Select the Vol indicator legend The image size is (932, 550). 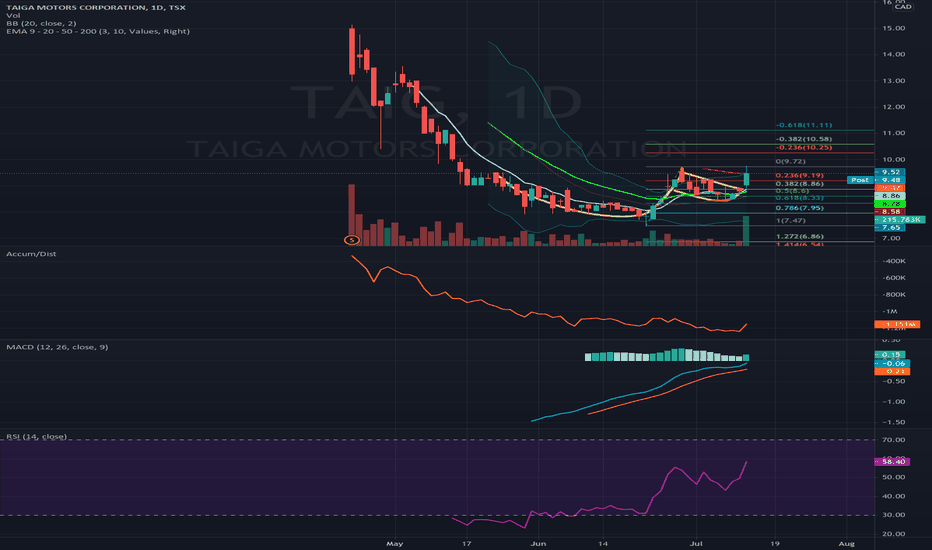pos(13,15)
